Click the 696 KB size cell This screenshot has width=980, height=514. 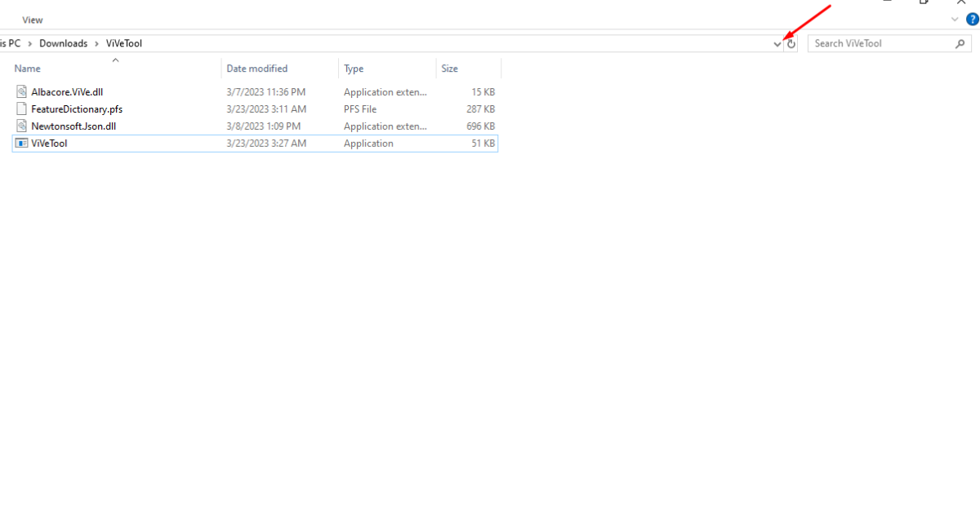[x=480, y=126]
